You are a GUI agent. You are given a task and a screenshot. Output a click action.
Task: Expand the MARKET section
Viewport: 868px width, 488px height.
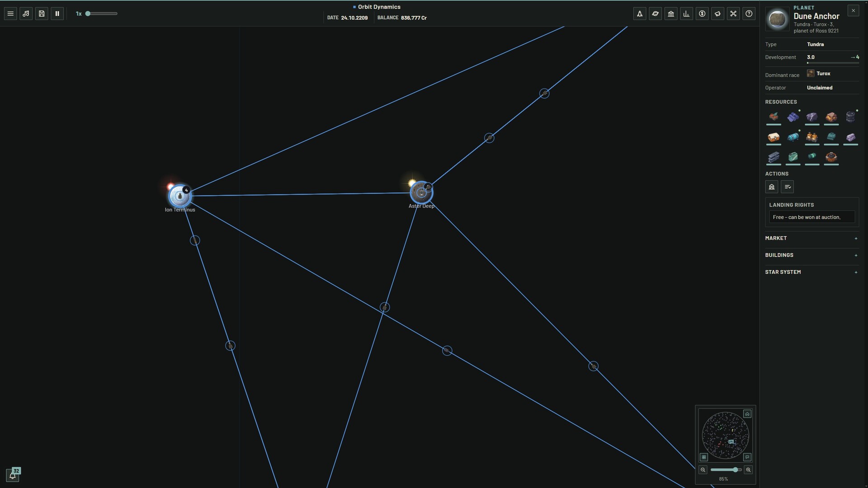(811, 238)
